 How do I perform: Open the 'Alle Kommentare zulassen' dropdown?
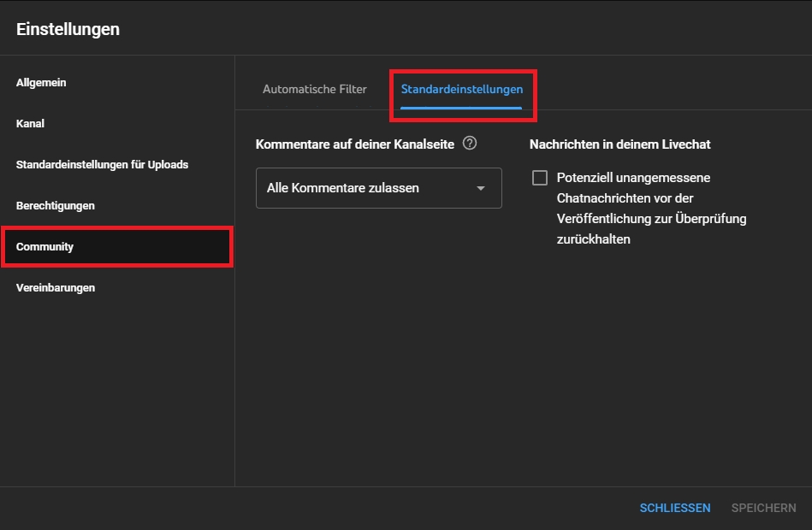tap(378, 188)
